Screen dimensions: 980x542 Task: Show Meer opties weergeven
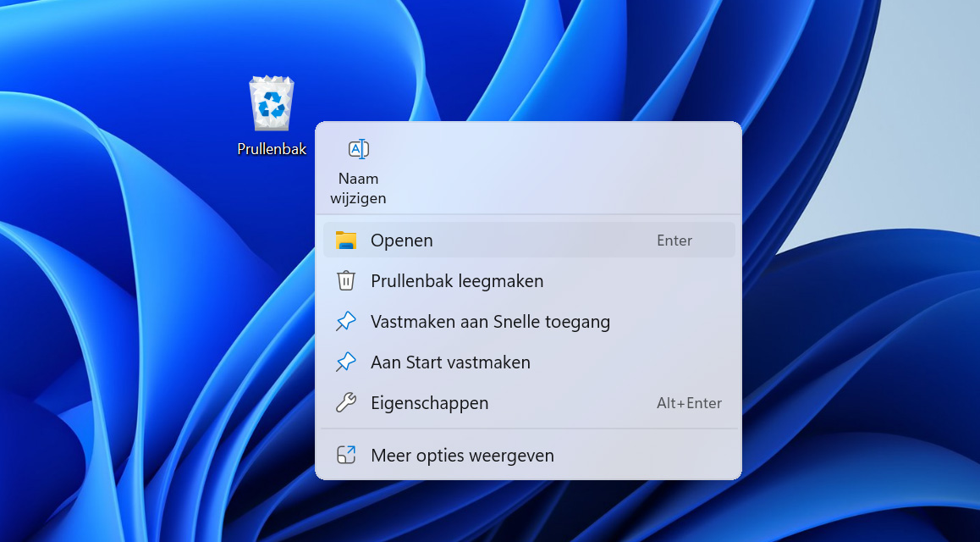[529, 455]
